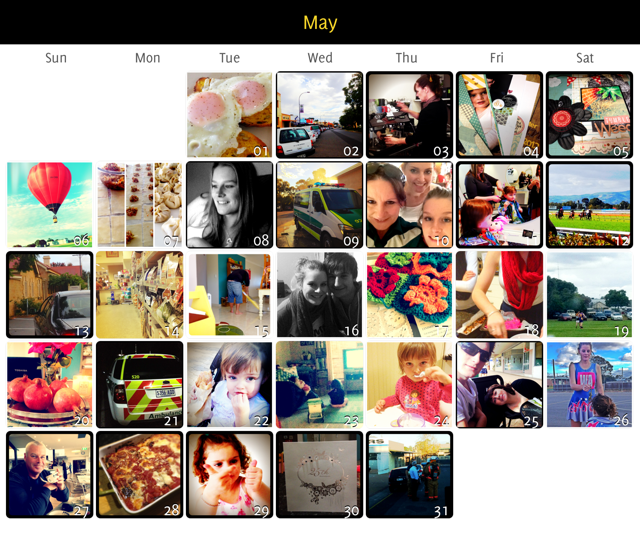Click the lasagna dish photo for May 28
This screenshot has width=640, height=534.
[x=140, y=475]
